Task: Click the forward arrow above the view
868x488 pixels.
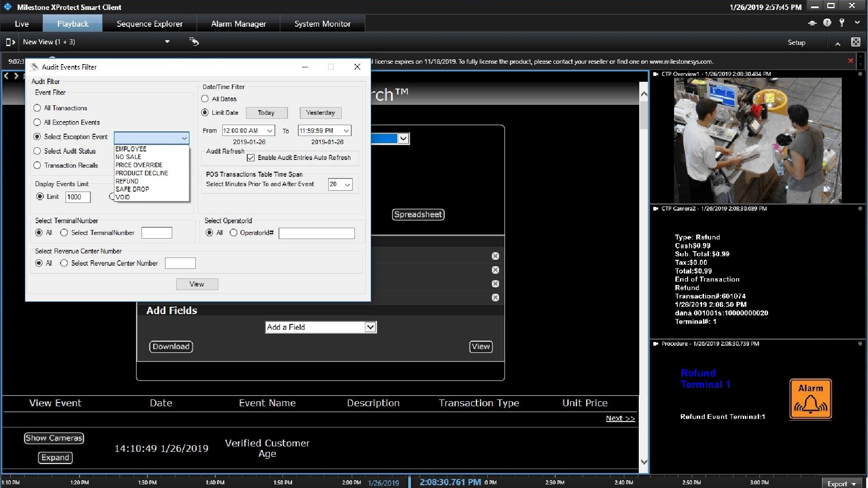Action: (16, 76)
